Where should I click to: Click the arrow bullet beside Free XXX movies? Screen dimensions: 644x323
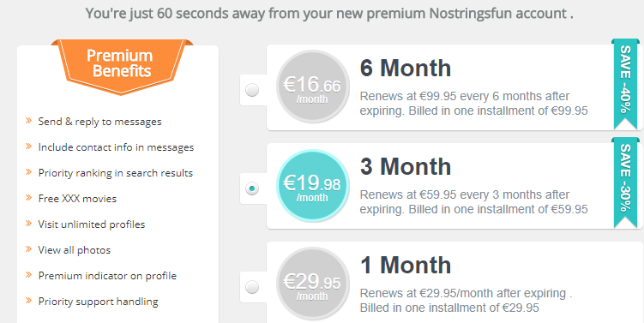pyautogui.click(x=28, y=198)
